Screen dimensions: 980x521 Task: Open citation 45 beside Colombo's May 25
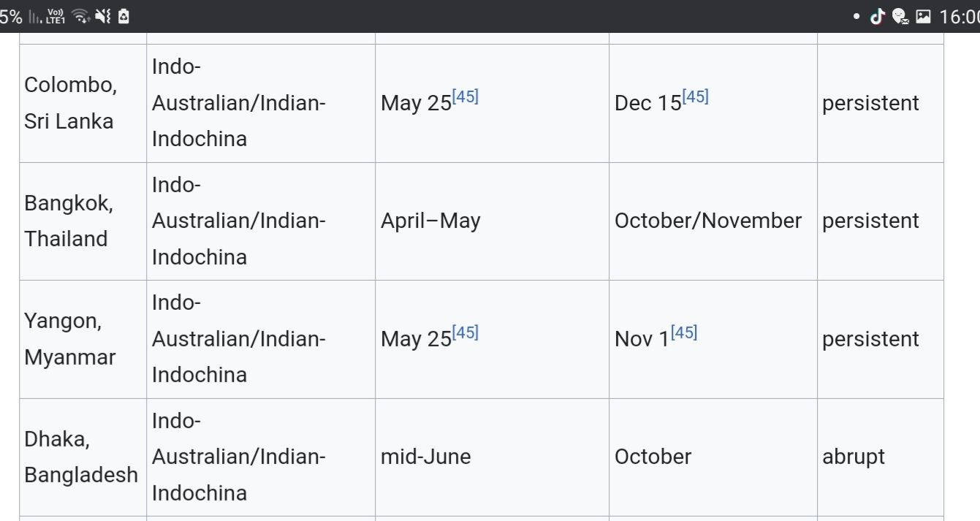465,97
